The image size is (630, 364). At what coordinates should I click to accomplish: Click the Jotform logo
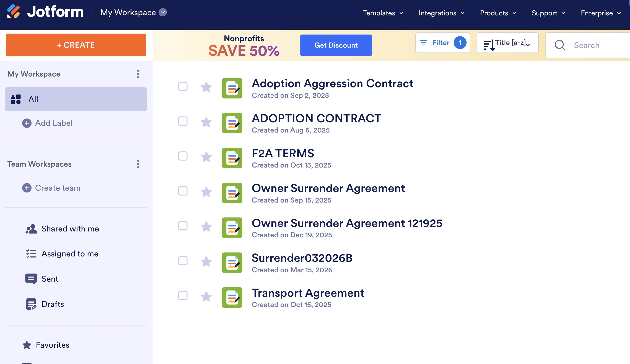45,11
